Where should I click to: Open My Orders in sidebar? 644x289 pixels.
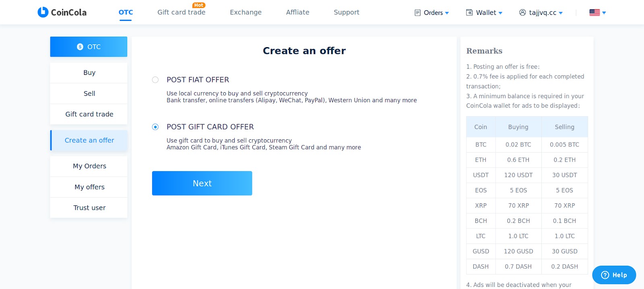pyautogui.click(x=89, y=166)
